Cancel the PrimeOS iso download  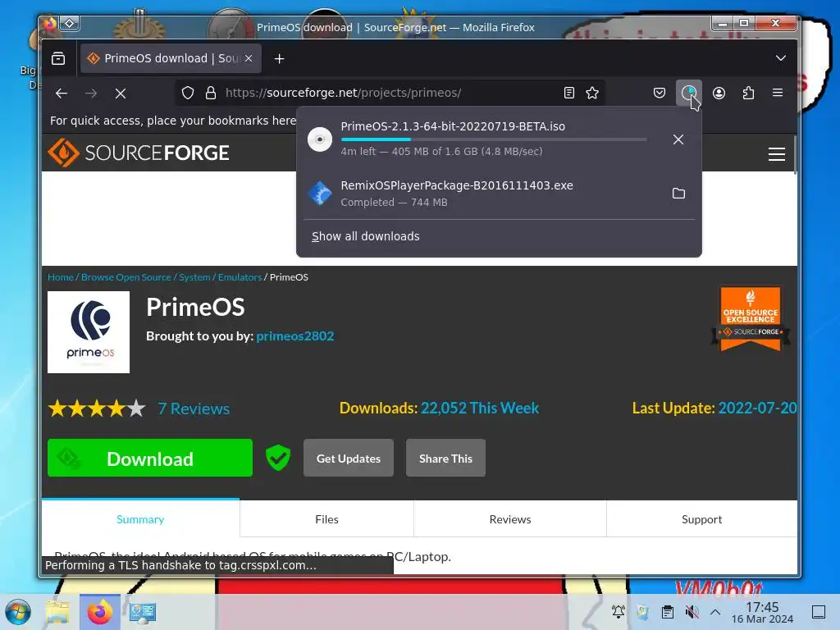tap(678, 139)
